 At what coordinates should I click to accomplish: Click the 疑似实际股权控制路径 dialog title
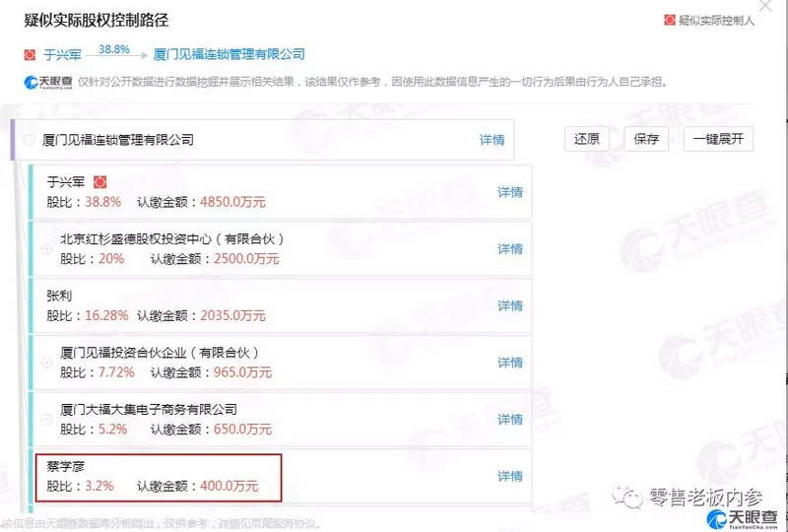(x=96, y=21)
